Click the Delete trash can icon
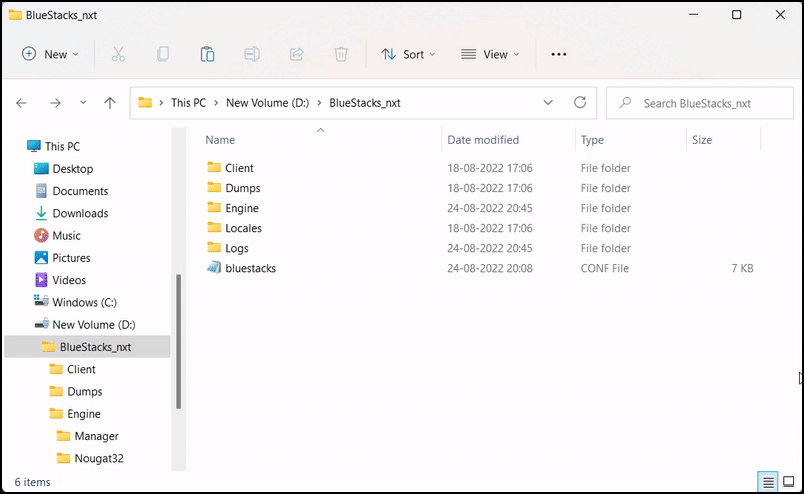Viewport: 804px width, 494px height. [341, 54]
